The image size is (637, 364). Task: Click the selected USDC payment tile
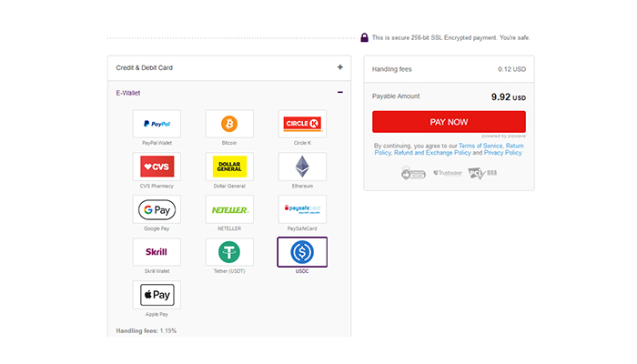[x=302, y=252]
